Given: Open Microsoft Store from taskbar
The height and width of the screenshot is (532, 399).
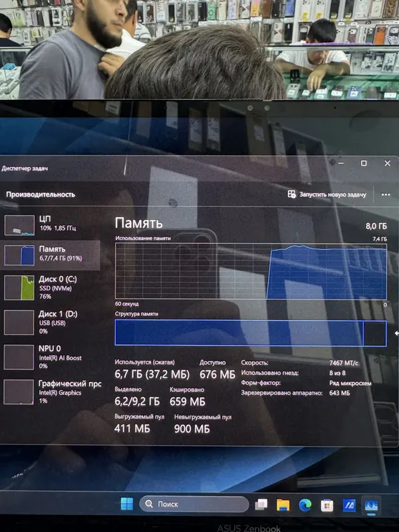Looking at the screenshot, I should point(327,505).
